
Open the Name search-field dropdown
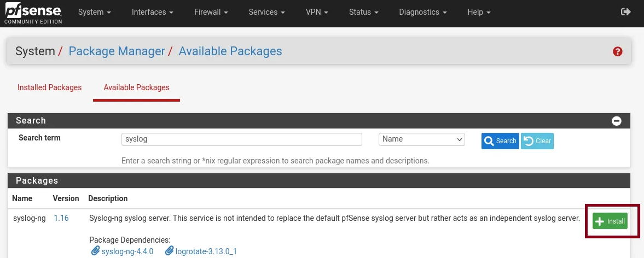tap(421, 139)
